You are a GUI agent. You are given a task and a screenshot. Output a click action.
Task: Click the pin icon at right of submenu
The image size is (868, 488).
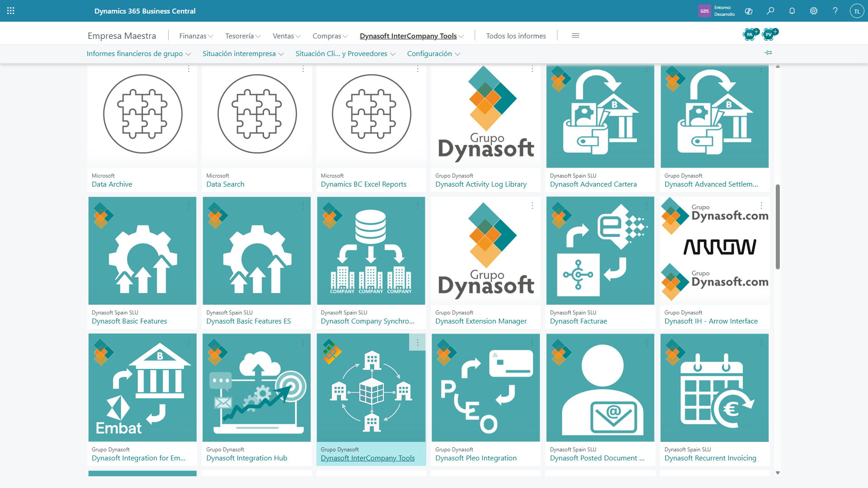[x=768, y=53]
